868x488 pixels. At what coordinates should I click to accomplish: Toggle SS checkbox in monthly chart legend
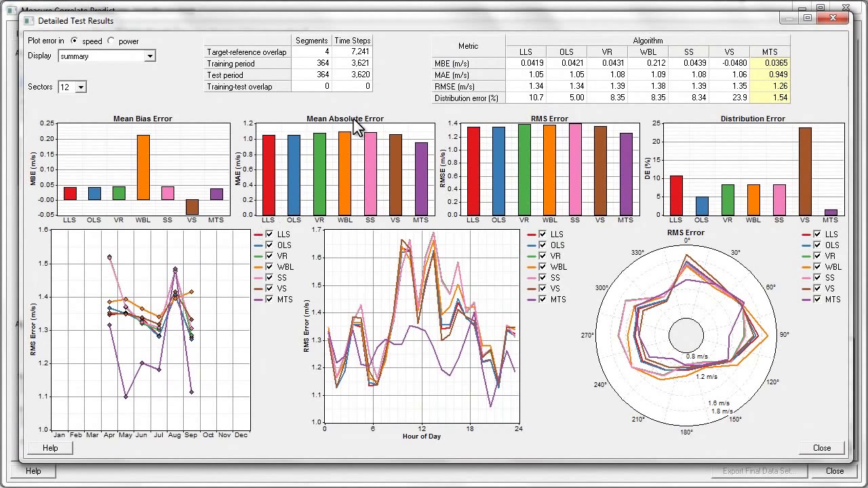(270, 278)
